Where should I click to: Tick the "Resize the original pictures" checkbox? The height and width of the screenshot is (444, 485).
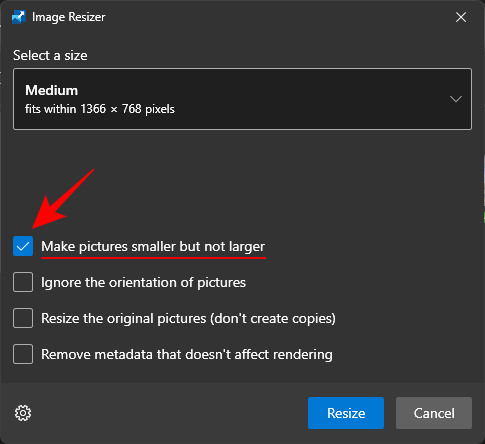coord(23,318)
